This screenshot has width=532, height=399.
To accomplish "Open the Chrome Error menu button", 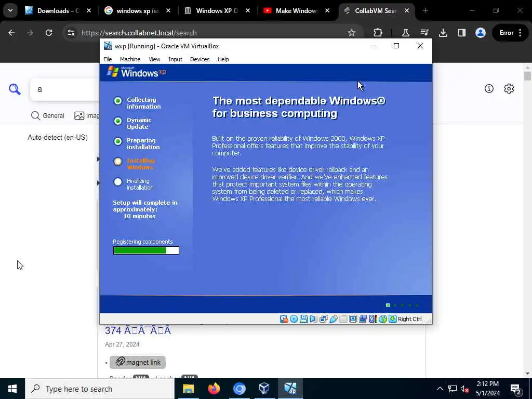I will click(510, 33).
